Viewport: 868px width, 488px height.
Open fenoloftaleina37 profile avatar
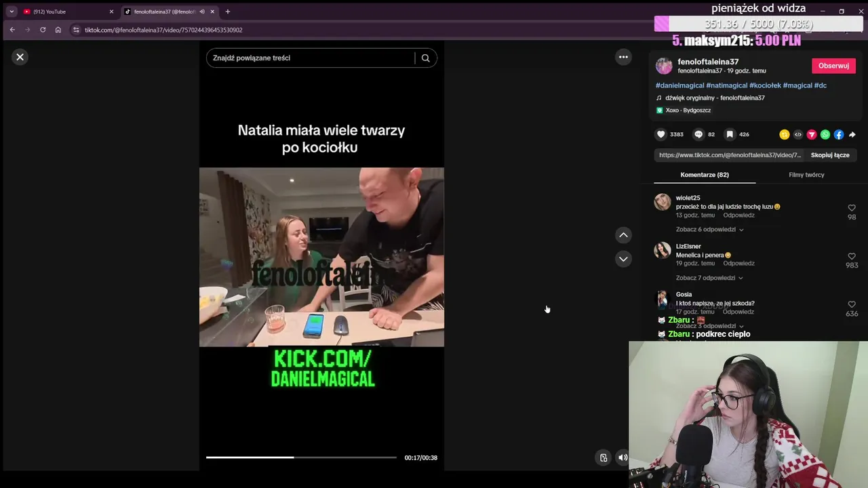[x=664, y=66]
